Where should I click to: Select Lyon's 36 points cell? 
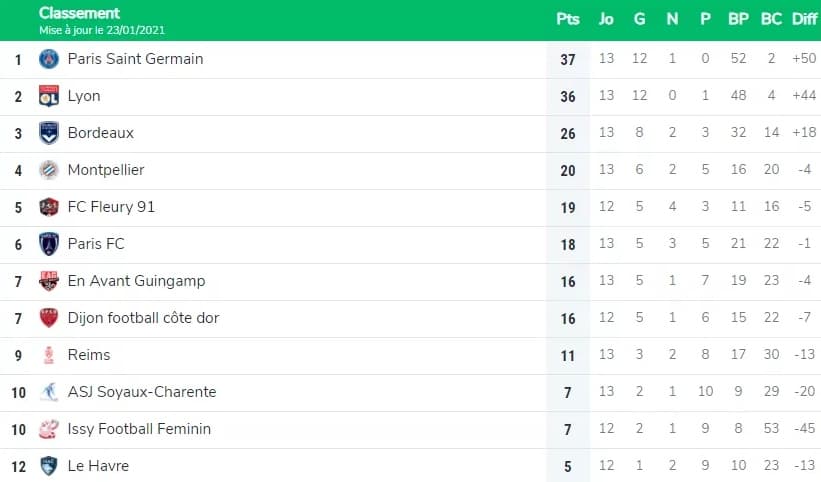pyautogui.click(x=568, y=96)
